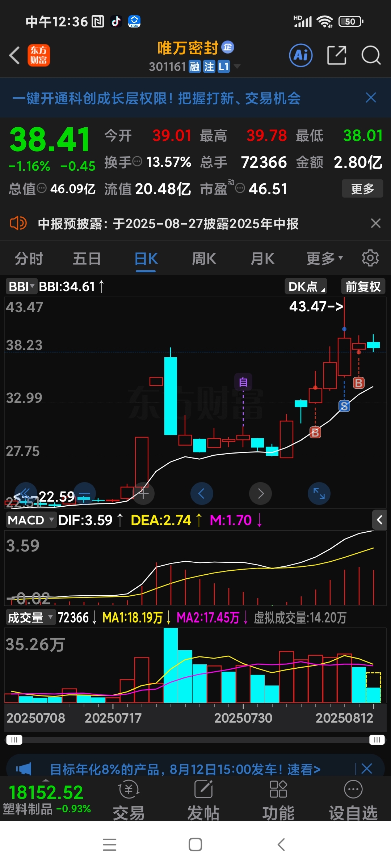Select the 日K tab

click(x=146, y=259)
